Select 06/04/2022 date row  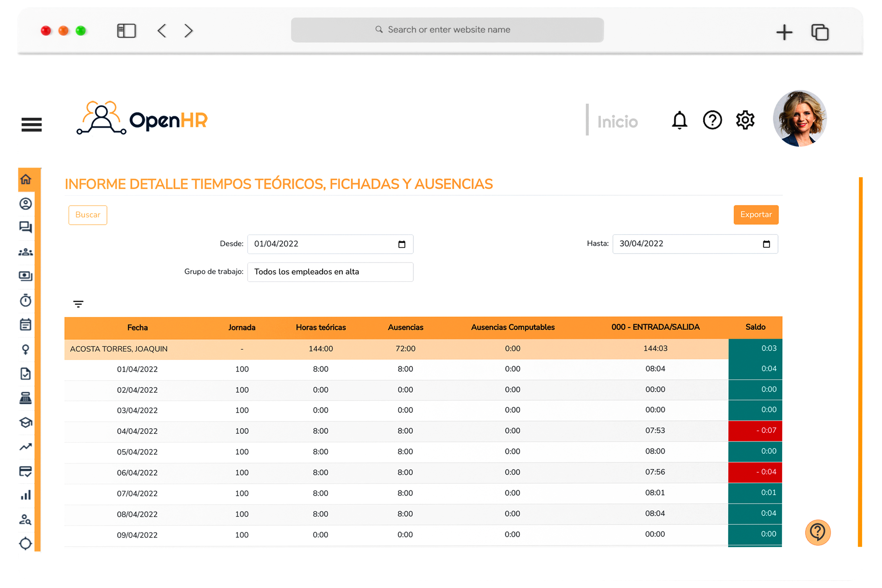point(423,473)
